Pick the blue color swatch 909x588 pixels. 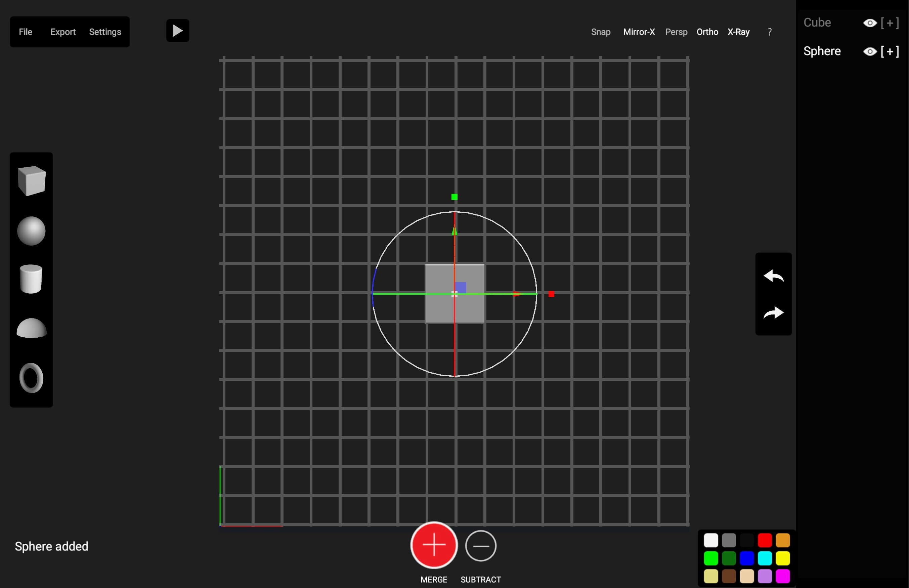coord(747,558)
